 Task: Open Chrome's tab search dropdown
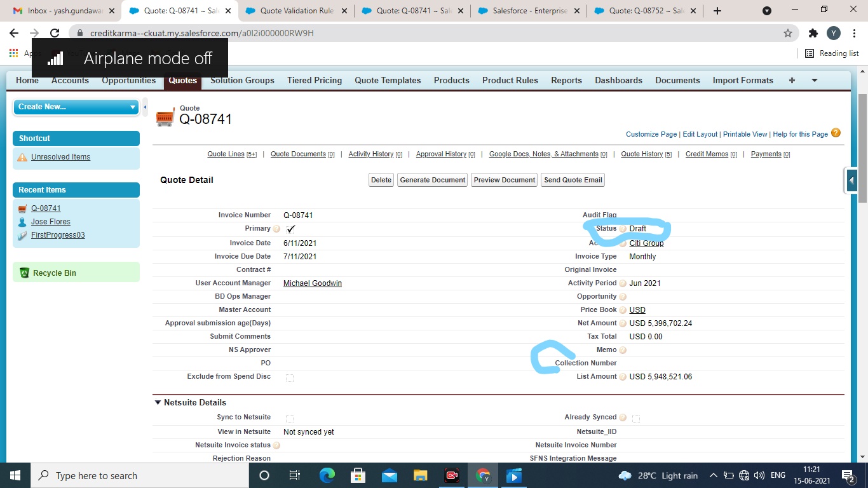pyautogui.click(x=767, y=11)
